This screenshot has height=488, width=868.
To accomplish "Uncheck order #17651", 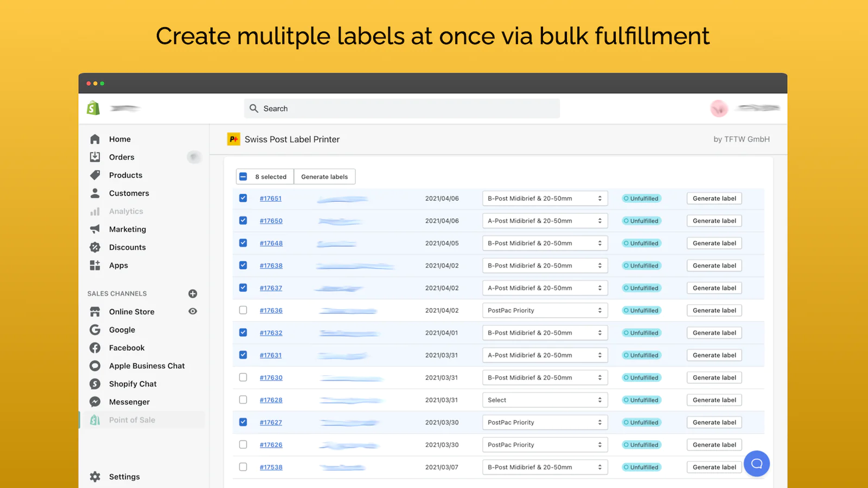I will (243, 198).
